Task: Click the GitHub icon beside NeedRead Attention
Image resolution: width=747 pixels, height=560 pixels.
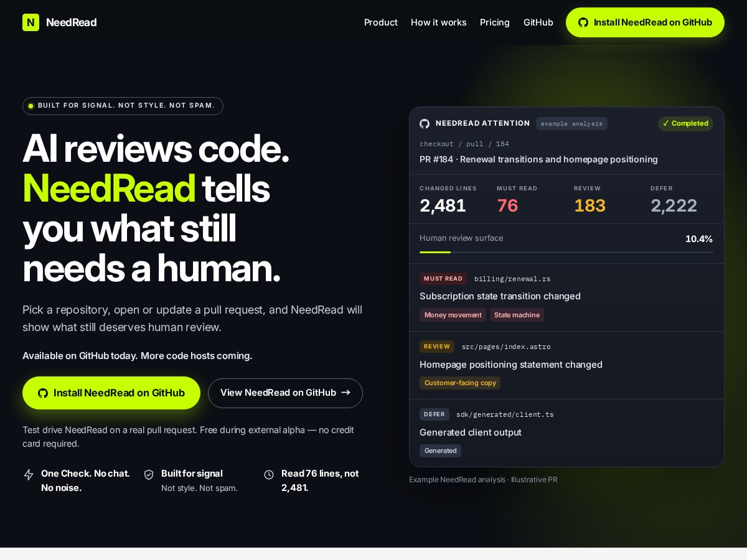Action: tap(425, 124)
